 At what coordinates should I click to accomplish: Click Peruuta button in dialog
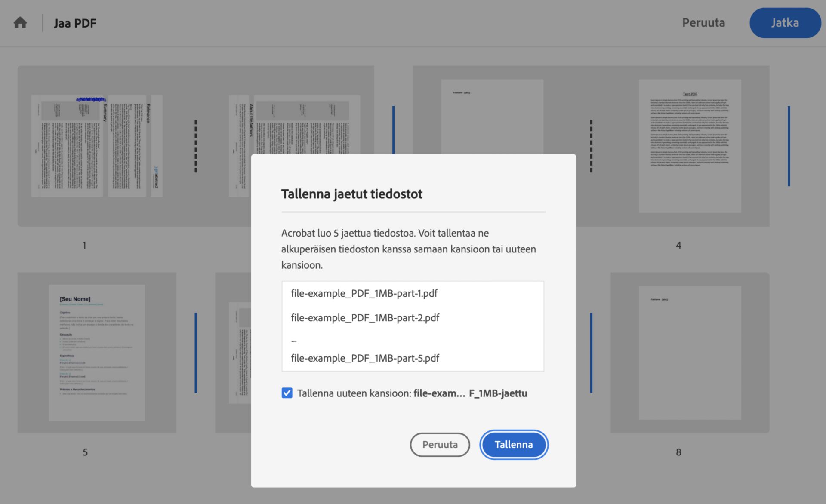pyautogui.click(x=440, y=444)
